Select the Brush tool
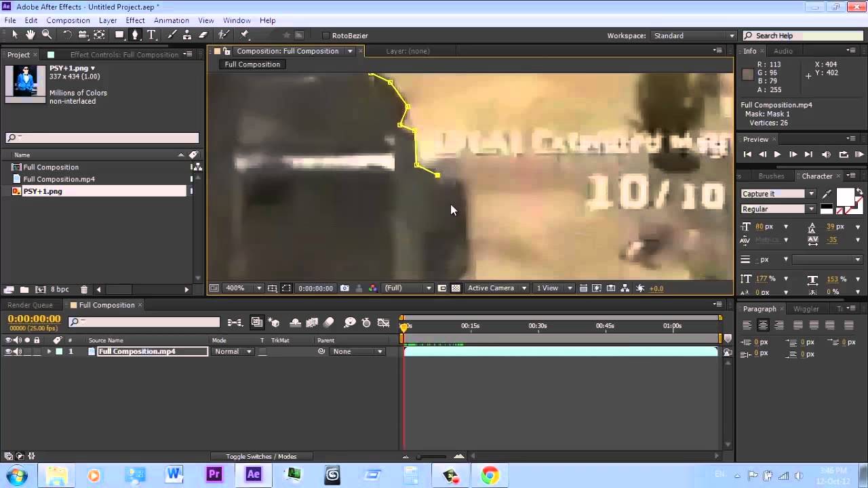This screenshot has width=868, height=488. 172,35
